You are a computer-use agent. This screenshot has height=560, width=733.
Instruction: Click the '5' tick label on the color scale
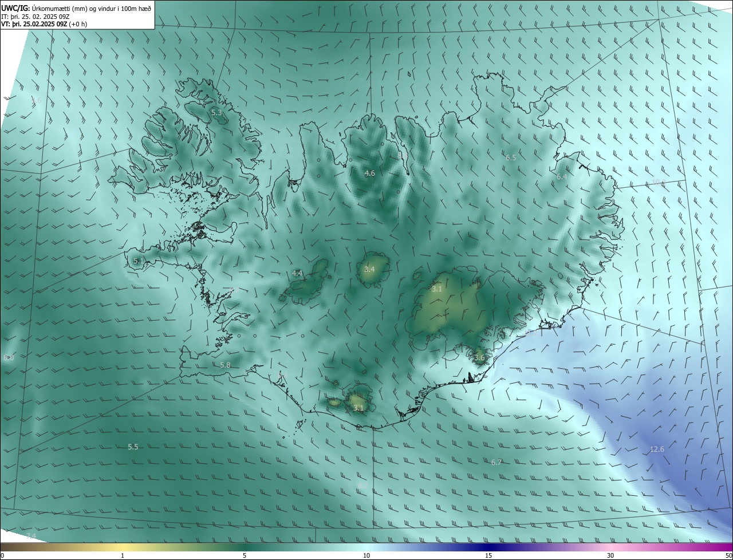pos(245,555)
